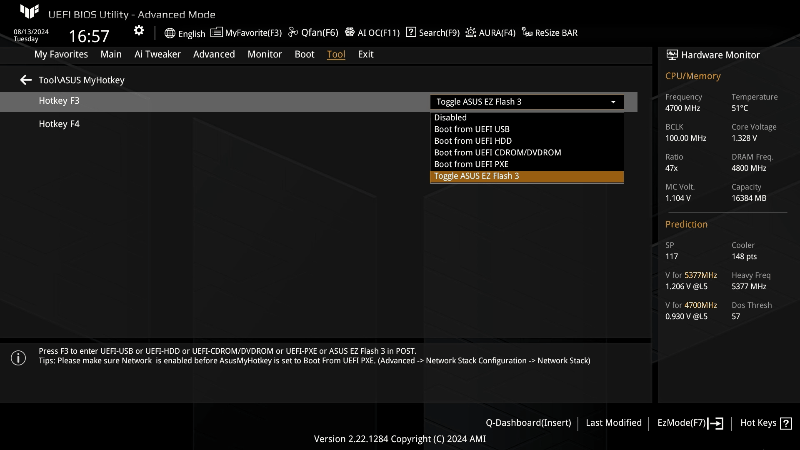Open the Ai Tweaker tab

[157, 54]
